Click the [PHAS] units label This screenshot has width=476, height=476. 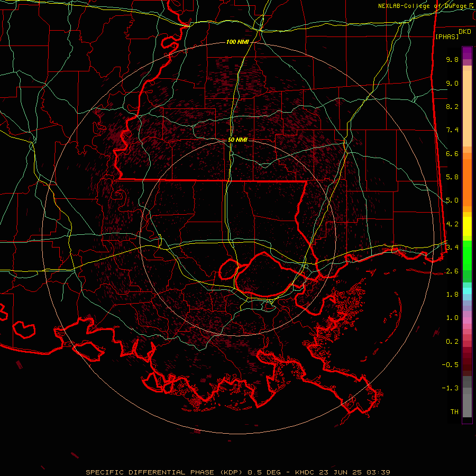(x=447, y=36)
